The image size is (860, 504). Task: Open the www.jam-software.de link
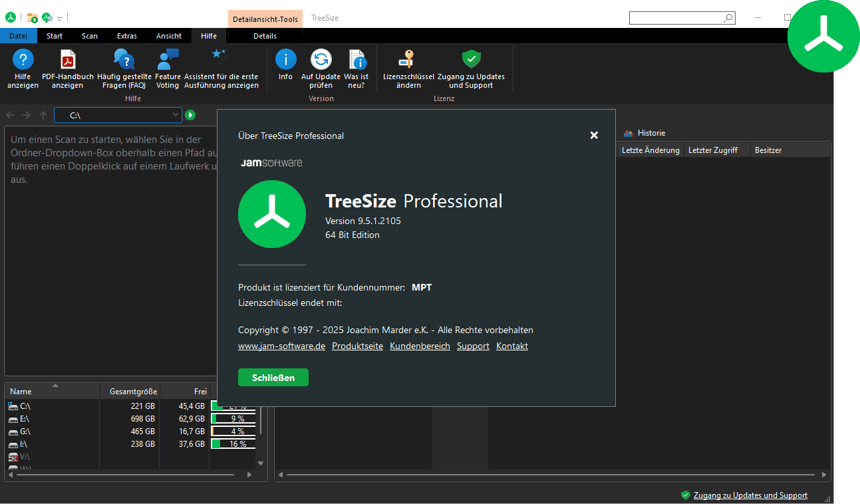[281, 346]
